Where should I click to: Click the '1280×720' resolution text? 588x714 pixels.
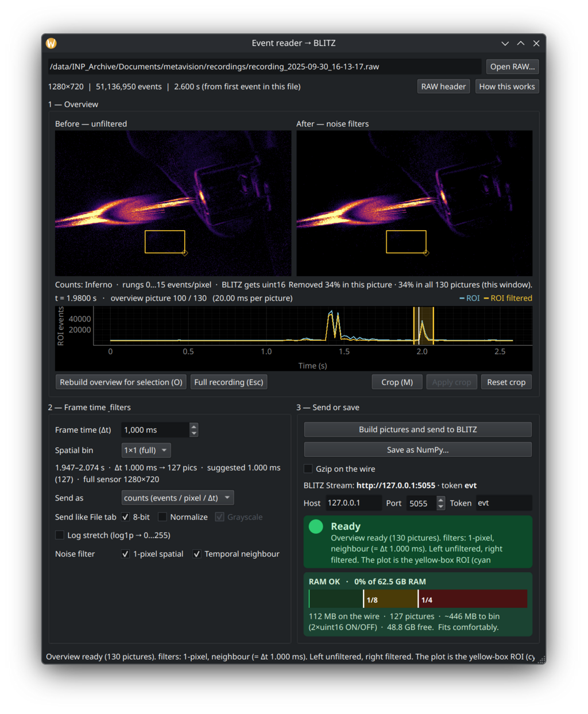pos(65,87)
